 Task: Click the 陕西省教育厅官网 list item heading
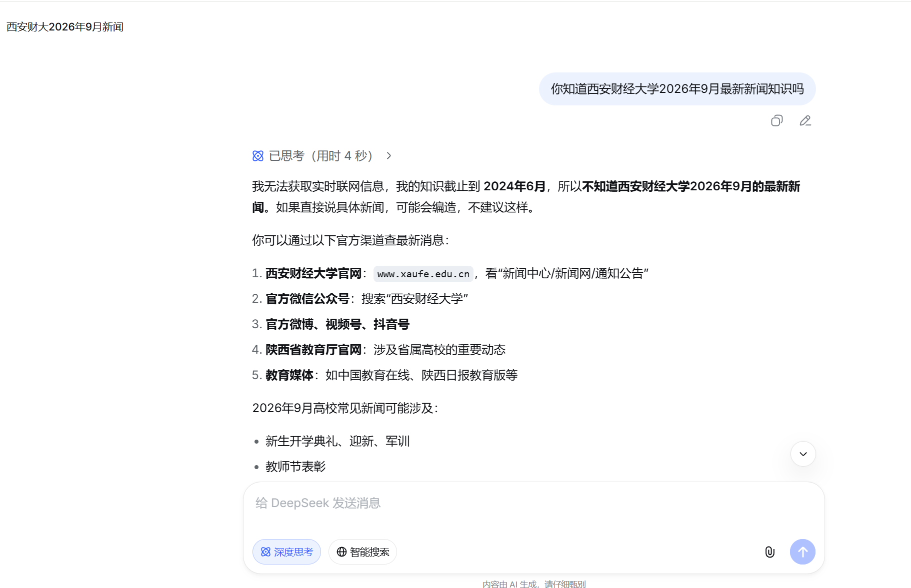coord(313,350)
